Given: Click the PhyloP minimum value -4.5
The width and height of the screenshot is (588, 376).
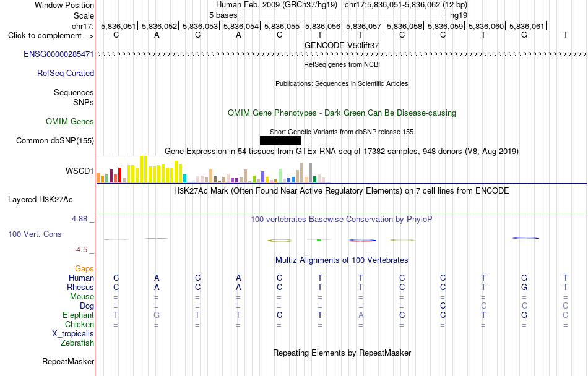Looking at the screenshot, I should click(x=80, y=250).
